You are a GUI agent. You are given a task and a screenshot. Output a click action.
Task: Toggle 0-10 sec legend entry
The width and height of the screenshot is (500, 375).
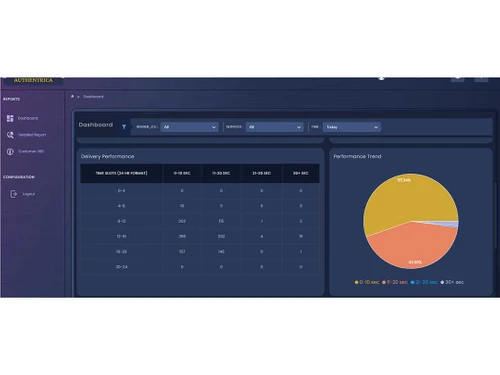point(367,282)
